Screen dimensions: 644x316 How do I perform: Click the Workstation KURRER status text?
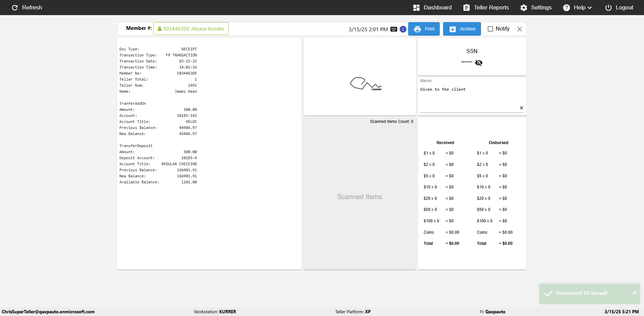coord(215,312)
